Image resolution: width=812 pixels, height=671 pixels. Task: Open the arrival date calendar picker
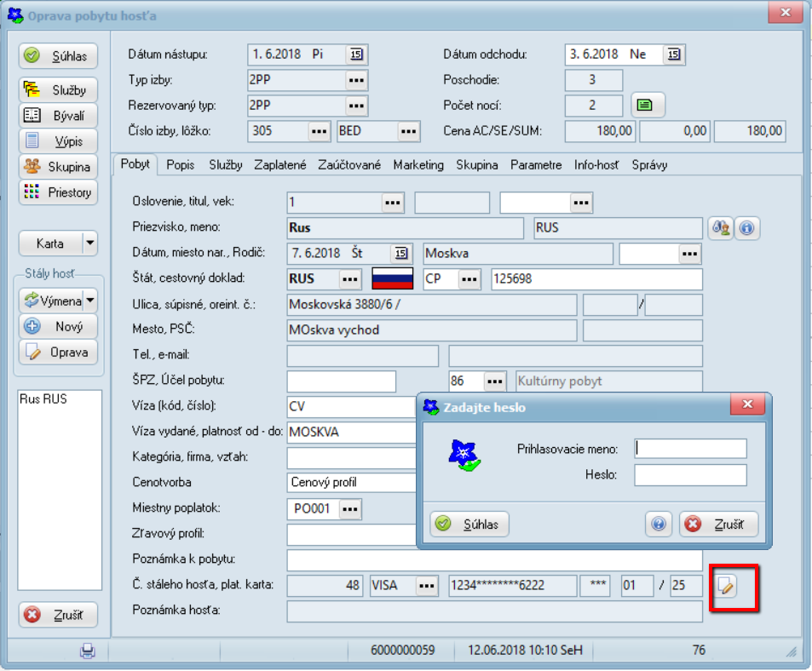click(356, 54)
